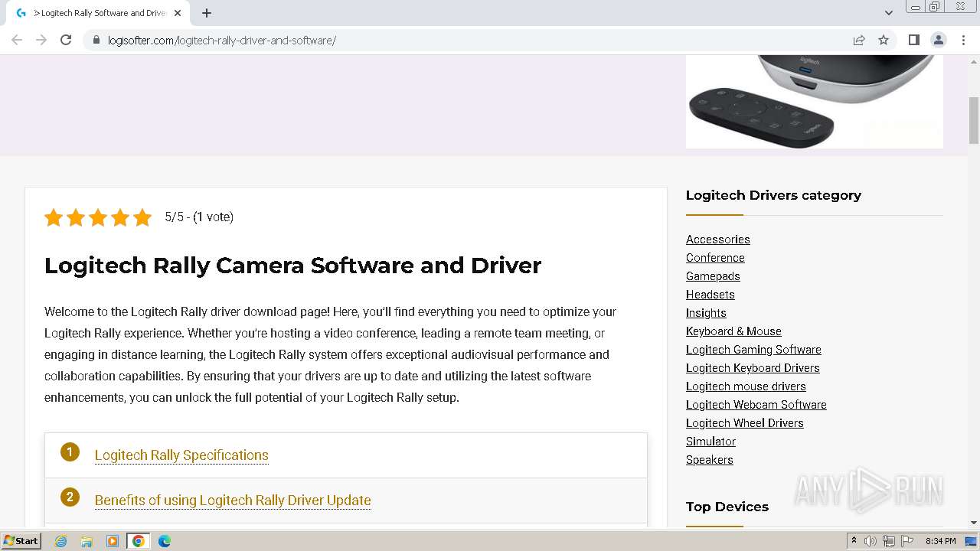This screenshot has width=980, height=551.
Task: Click the Logitech Rally Camera Software heading
Action: click(292, 266)
